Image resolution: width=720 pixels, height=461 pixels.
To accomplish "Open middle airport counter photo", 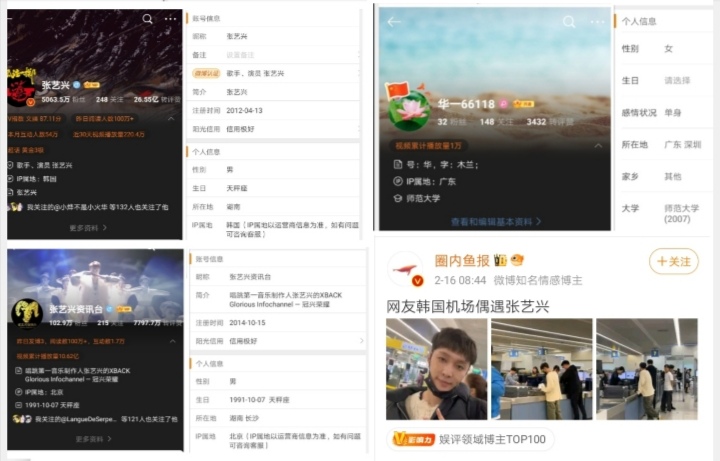I will pyautogui.click(x=542, y=369).
